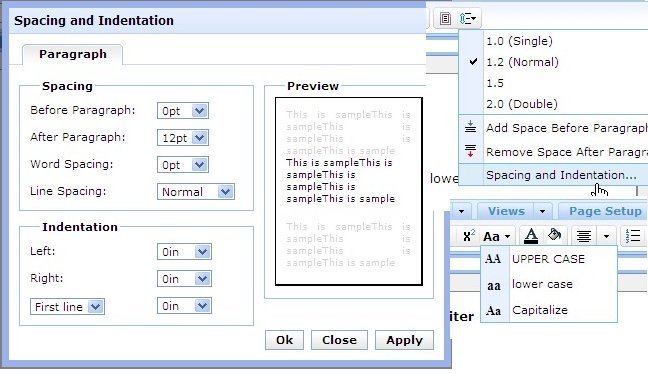This screenshot has height=374, width=648.
Task: Click the aa icon beside lower case
Action: point(493,285)
